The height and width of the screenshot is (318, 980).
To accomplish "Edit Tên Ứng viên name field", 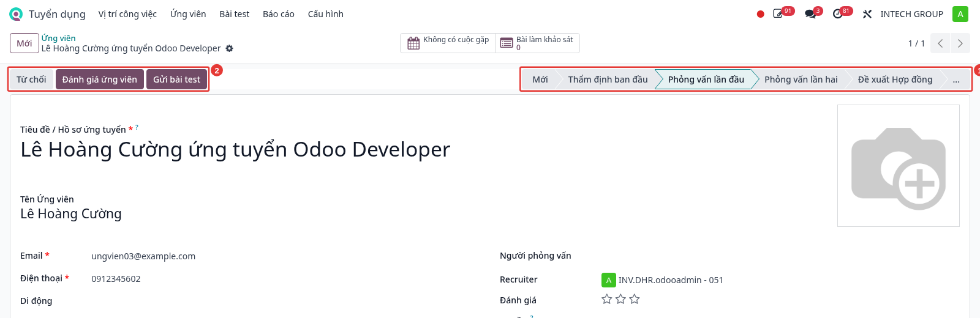I will coord(71,214).
